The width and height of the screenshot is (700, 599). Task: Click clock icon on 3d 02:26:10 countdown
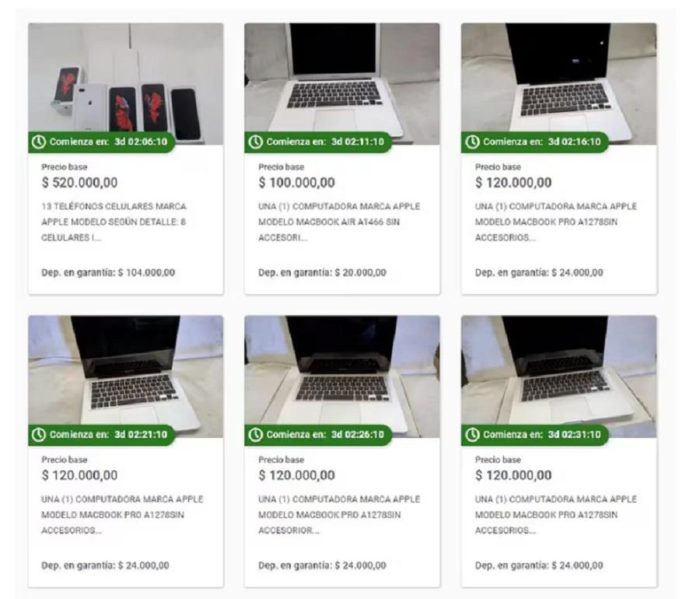pyautogui.click(x=255, y=435)
